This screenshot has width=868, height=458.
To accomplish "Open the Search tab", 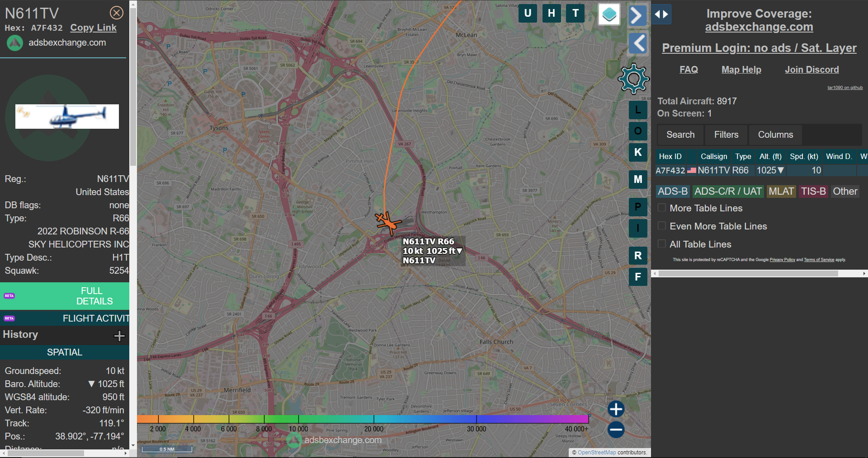I will pos(680,135).
